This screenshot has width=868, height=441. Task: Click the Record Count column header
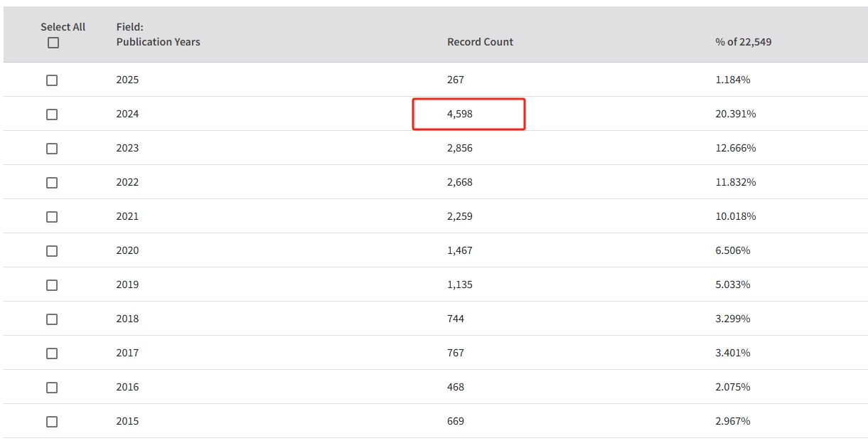tap(480, 42)
